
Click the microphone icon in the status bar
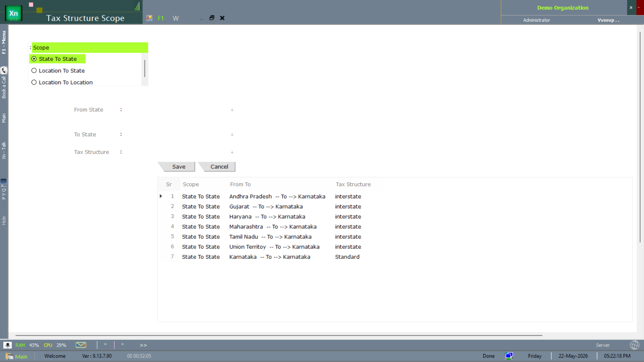click(7, 345)
